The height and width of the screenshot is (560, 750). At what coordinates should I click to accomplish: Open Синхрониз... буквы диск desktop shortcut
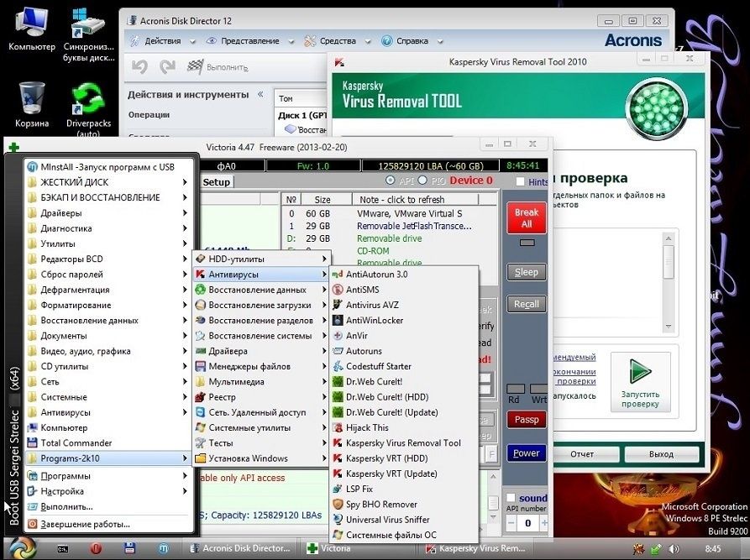[x=88, y=35]
